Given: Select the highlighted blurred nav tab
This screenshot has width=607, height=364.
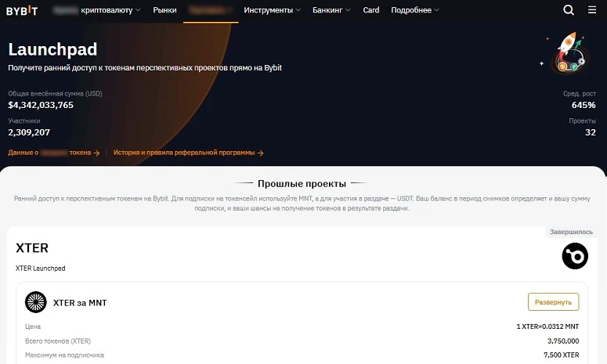Looking at the screenshot, I should coord(211,10).
